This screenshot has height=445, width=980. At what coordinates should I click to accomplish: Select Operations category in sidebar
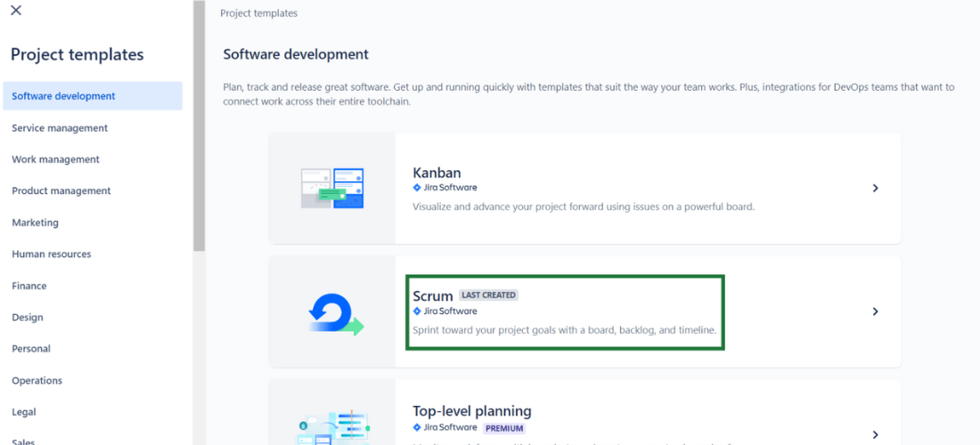pos(37,381)
